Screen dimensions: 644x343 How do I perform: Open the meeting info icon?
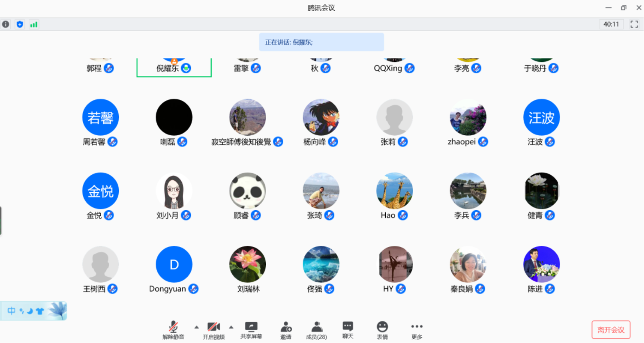(6, 24)
